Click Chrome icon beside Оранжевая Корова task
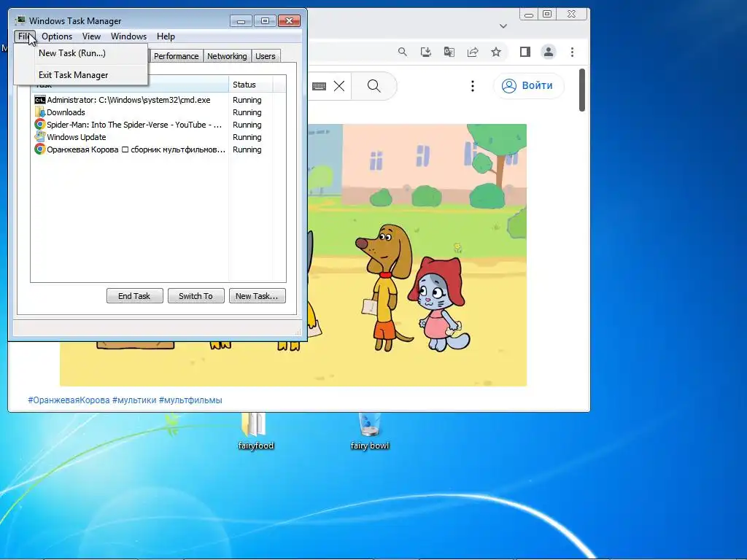The height and width of the screenshot is (560, 747). tap(40, 149)
